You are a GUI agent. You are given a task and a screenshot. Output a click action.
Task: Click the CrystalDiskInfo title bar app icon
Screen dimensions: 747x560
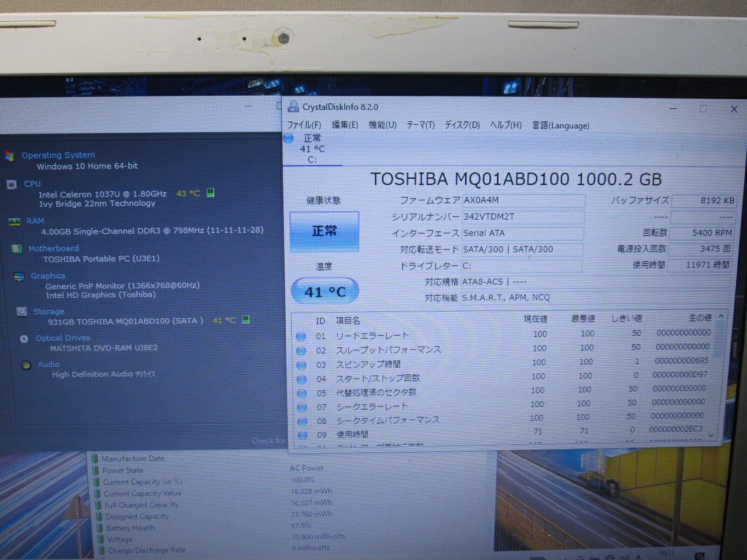(x=293, y=107)
